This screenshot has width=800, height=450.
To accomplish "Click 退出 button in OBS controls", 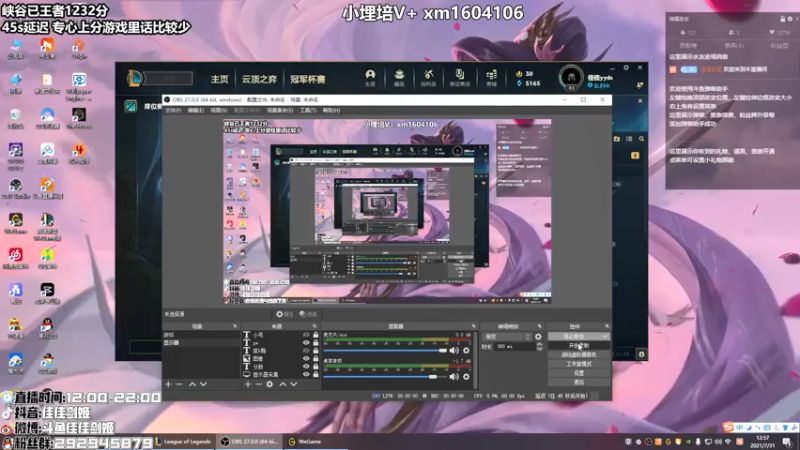I will (579, 382).
